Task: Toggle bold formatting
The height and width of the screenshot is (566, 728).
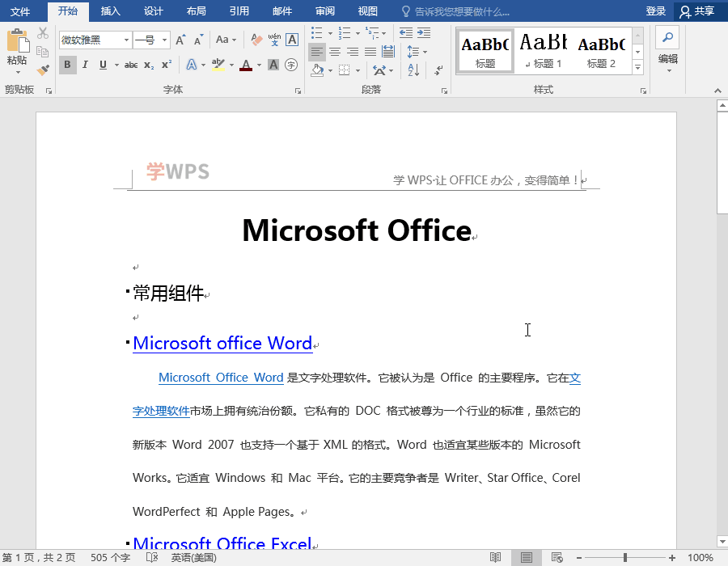Action: point(67,64)
